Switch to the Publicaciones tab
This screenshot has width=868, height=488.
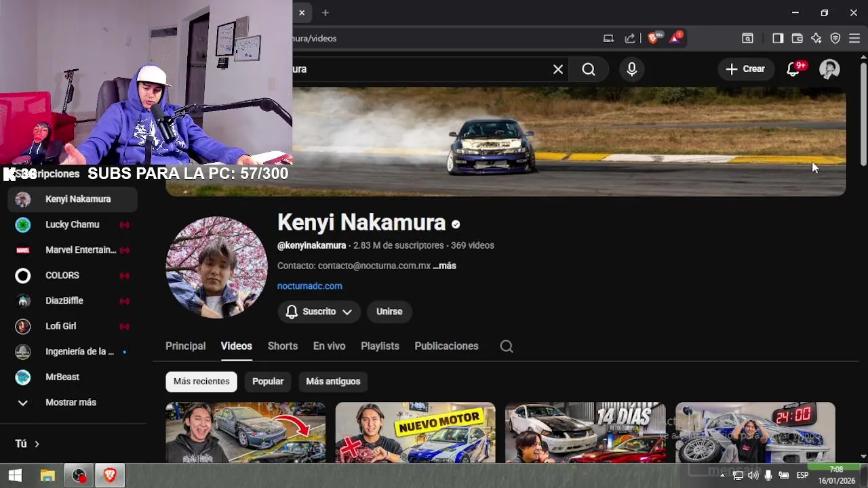[x=446, y=346]
